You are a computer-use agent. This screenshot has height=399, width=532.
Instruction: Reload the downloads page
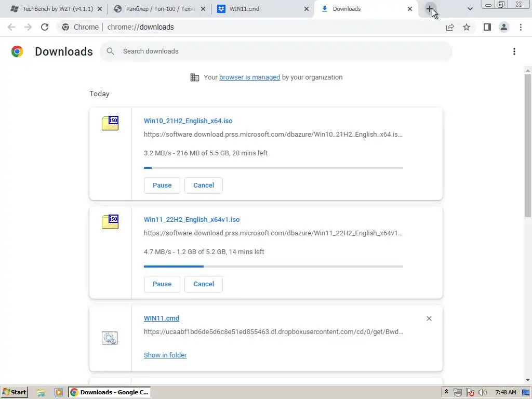(x=45, y=27)
